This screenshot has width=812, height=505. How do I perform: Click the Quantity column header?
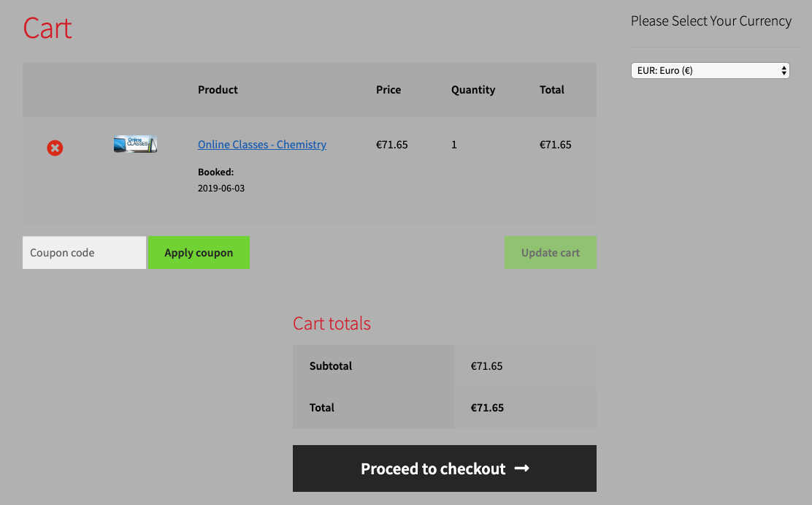point(473,90)
